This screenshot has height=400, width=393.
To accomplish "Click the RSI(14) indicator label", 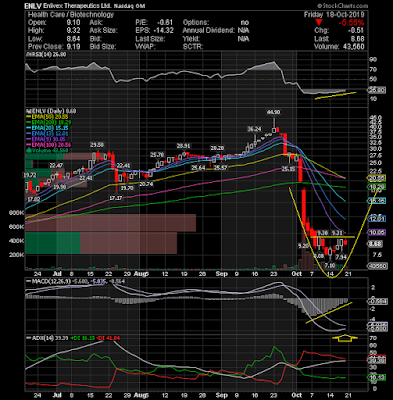I will [x=46, y=55].
